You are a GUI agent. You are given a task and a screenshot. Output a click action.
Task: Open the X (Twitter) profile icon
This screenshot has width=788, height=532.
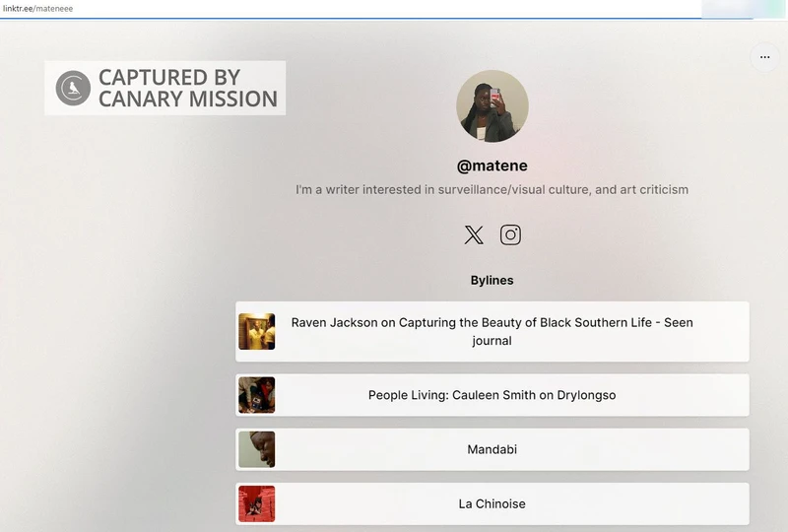474,234
